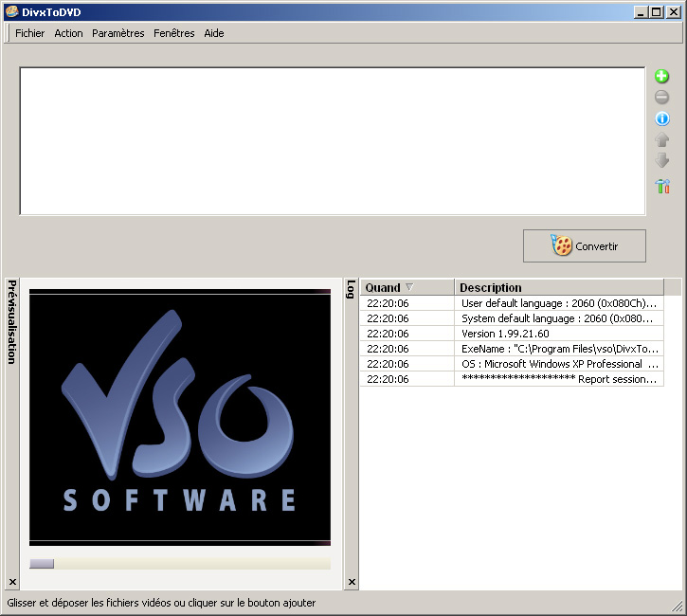
Task: Open the Fenêtres menu
Action: [x=174, y=33]
